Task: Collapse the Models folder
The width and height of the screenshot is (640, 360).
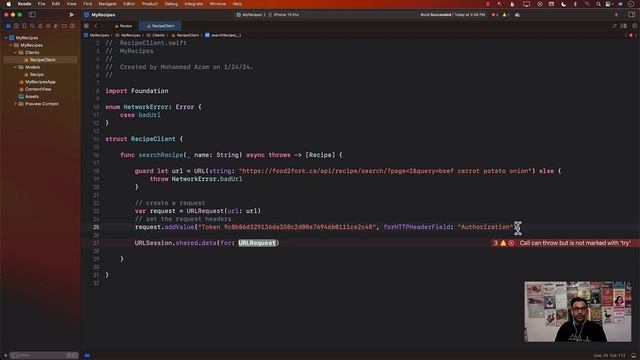Action: pos(16,67)
